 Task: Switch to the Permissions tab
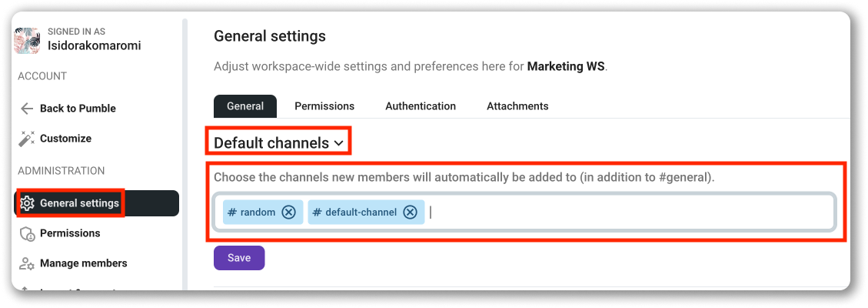click(324, 106)
